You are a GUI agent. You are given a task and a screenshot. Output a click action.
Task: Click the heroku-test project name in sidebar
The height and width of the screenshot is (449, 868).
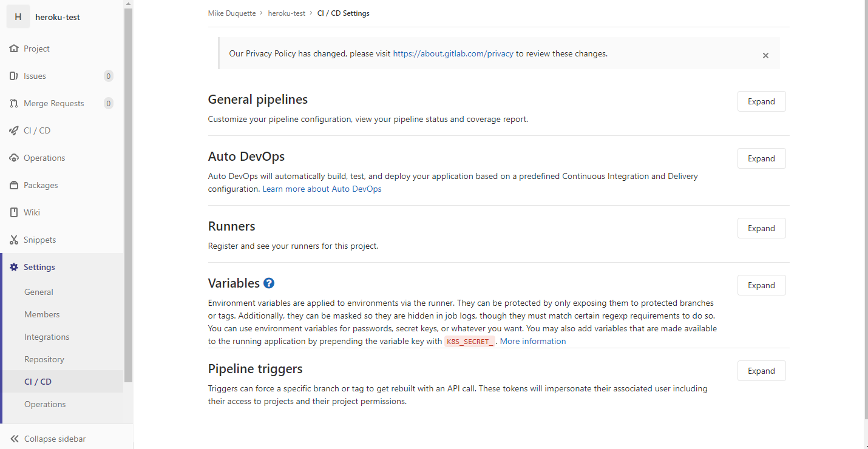[x=58, y=17]
